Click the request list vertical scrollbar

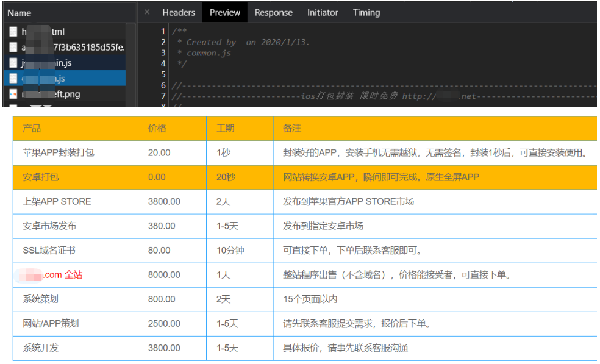(x=131, y=65)
